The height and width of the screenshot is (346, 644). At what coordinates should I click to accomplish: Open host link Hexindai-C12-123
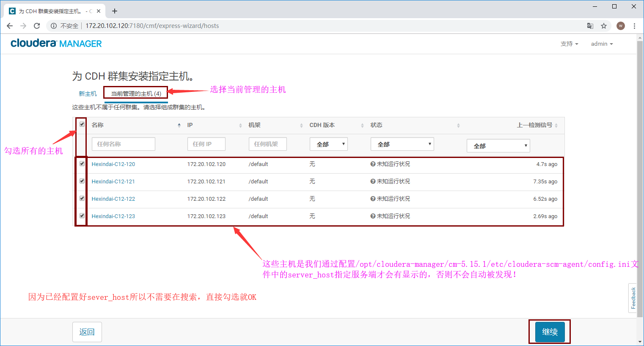coord(113,216)
